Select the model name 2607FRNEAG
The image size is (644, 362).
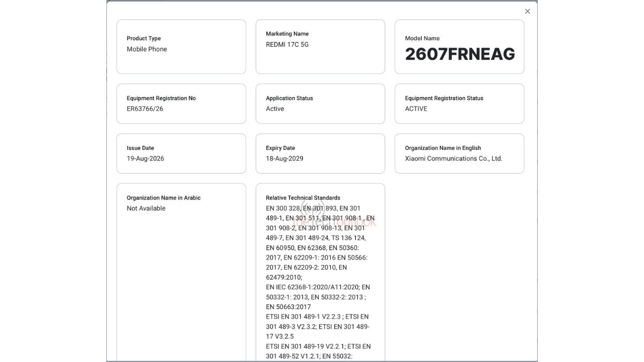[x=460, y=54]
